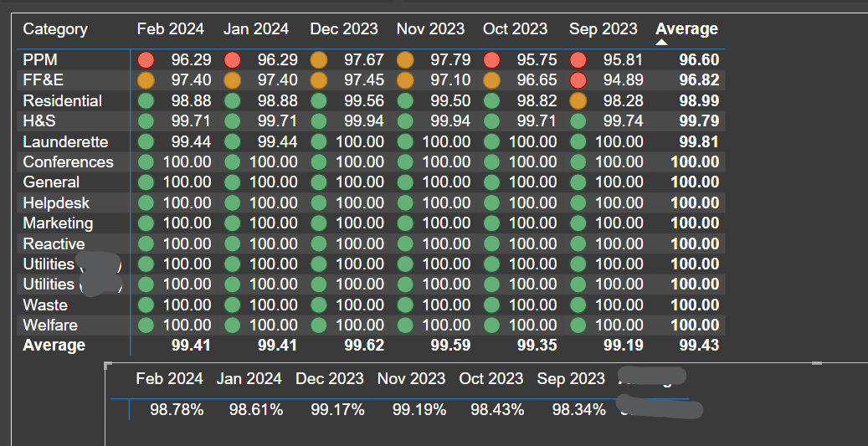Click the green status icon for Marketing Feb 2024
Viewport: 868px width, 446px height.
pos(146,223)
